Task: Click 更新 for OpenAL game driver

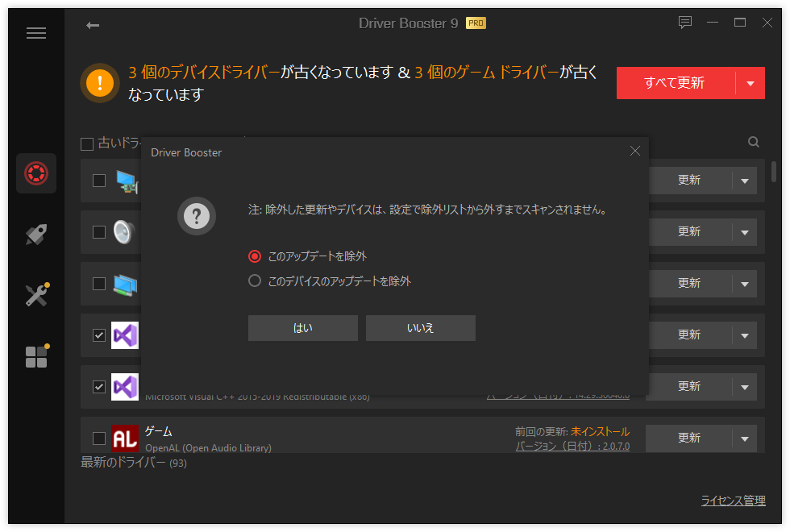Action: tap(689, 438)
